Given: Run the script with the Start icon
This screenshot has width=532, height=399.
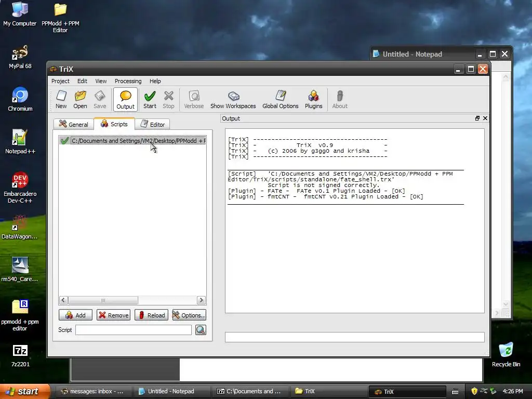Looking at the screenshot, I should click(150, 99).
